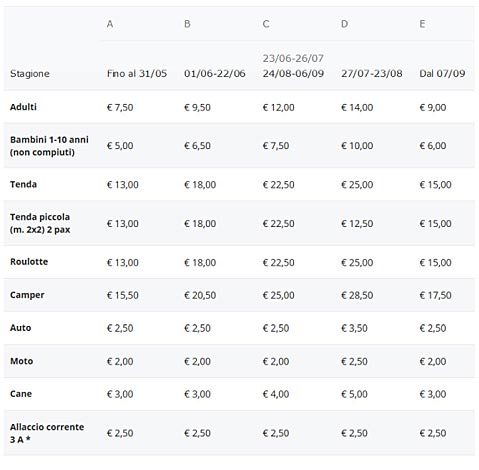
Task: Select the column D header
Action: (345, 24)
